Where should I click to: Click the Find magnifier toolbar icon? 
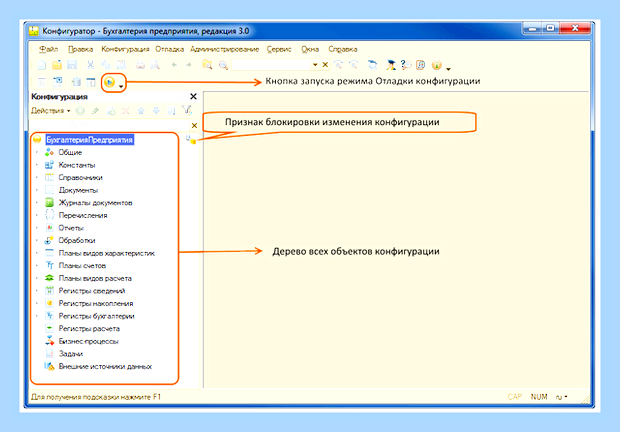click(x=223, y=65)
